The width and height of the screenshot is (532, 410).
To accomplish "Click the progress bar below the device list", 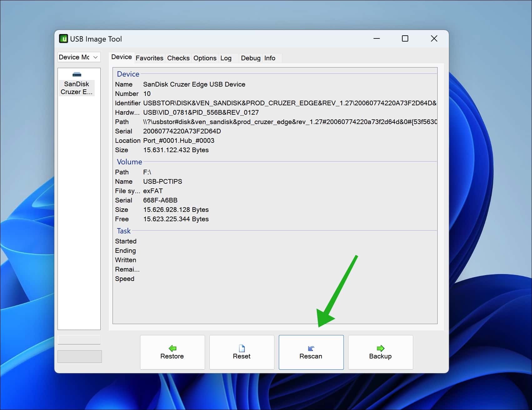I will click(x=79, y=340).
